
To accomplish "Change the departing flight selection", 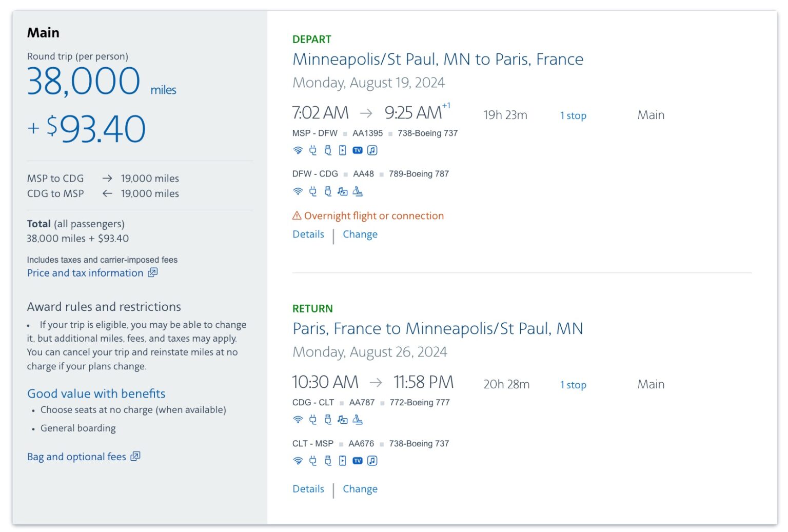I will pos(360,234).
